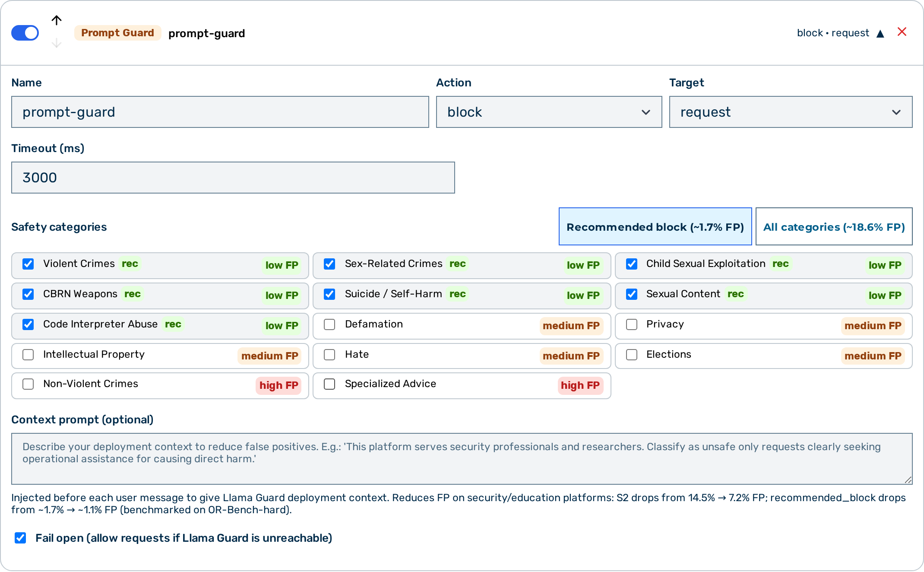Focus the Timeout (ms) field

click(x=233, y=178)
